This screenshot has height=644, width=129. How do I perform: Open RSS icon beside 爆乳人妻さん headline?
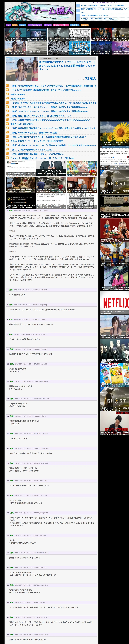click(7, 115)
